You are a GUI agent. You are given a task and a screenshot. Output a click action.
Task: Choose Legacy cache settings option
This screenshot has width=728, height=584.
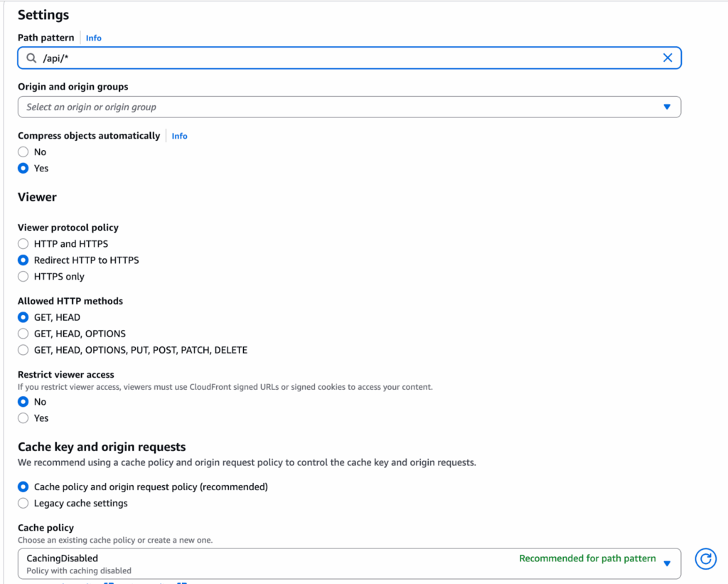coord(23,504)
